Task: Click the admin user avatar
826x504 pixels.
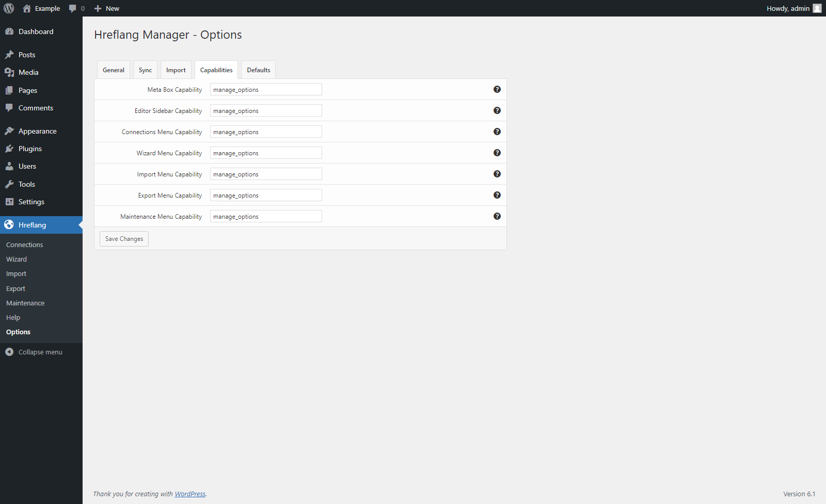Action: tap(817, 8)
